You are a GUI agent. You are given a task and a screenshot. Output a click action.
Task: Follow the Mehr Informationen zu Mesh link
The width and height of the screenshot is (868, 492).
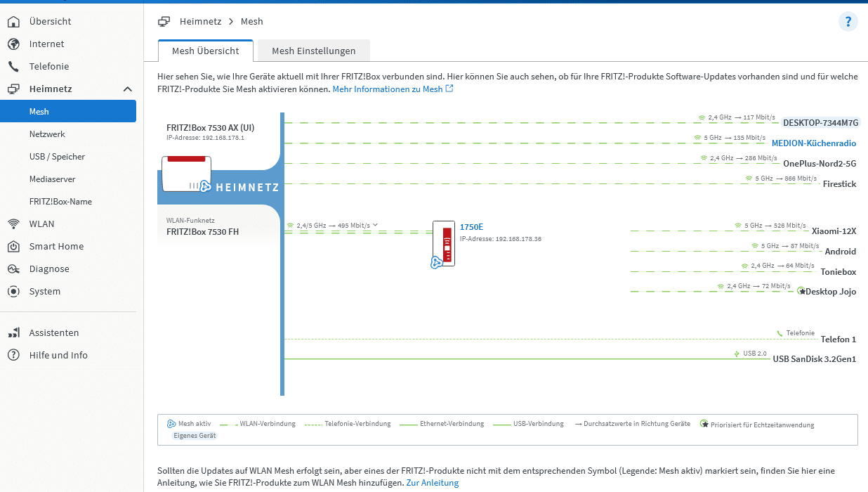click(388, 89)
